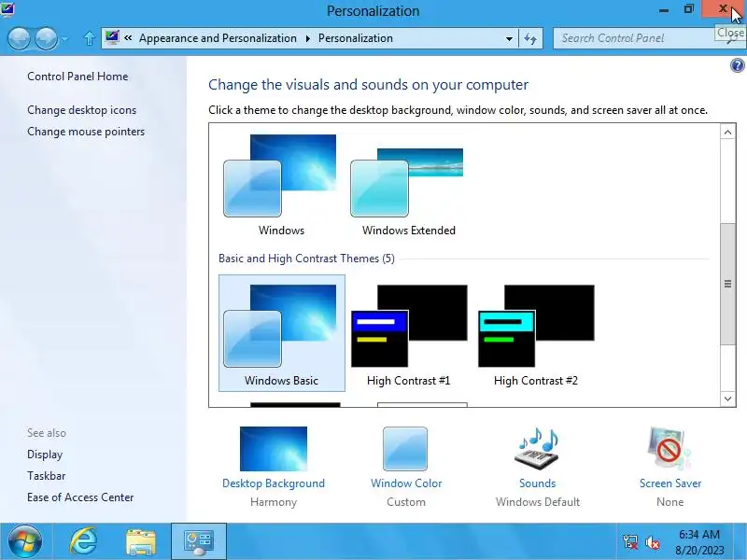Open Window Color swatch icon
The image size is (747, 560).
[405, 449]
